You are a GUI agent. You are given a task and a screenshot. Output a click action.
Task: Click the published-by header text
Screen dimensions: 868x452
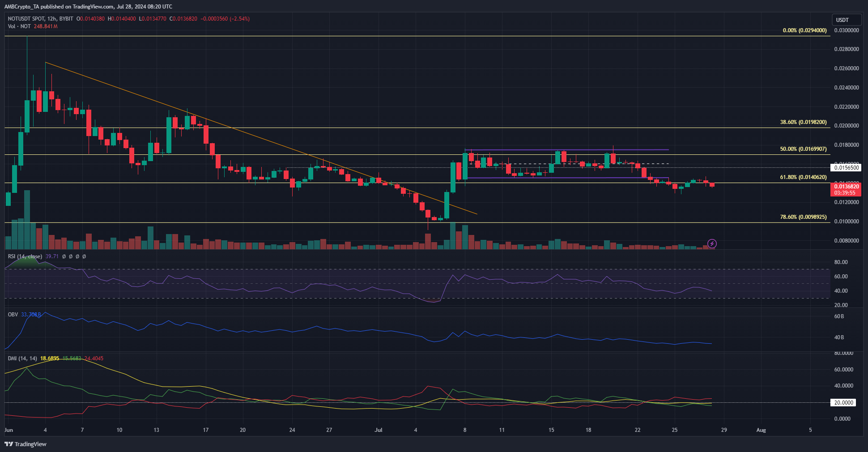tap(88, 7)
